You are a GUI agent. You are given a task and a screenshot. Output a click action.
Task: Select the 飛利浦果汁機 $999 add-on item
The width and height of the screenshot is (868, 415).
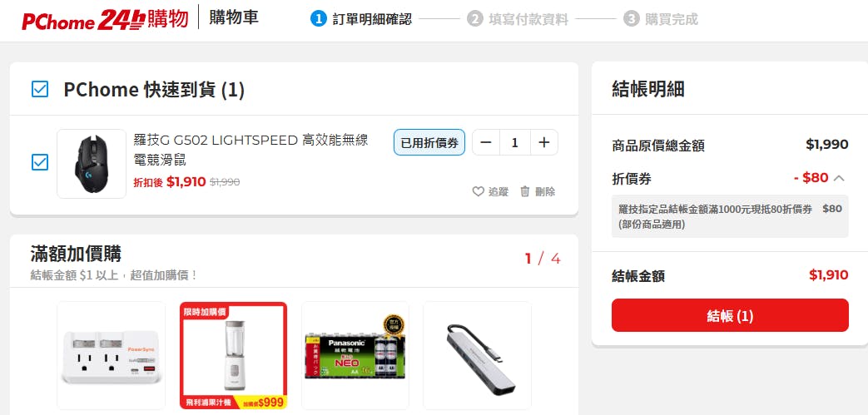[x=234, y=355]
